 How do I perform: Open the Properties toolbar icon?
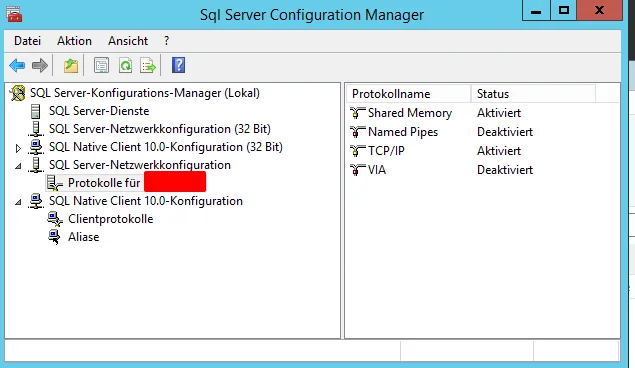(101, 65)
